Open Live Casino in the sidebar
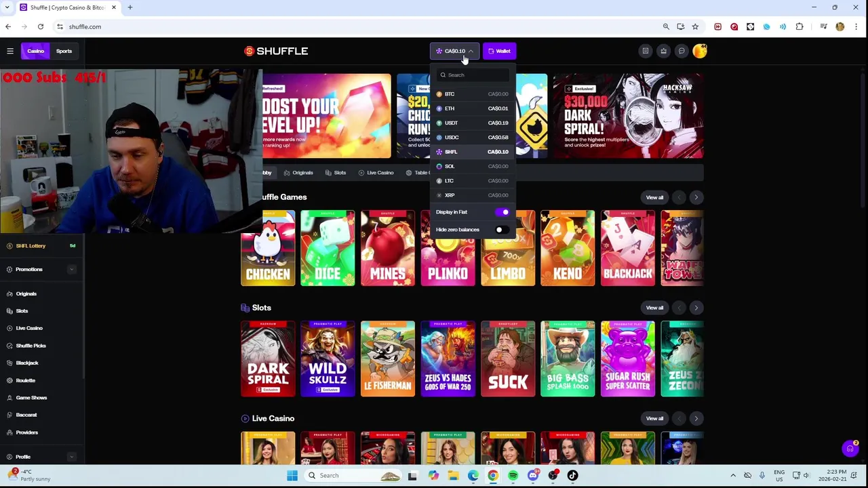The image size is (868, 488). 28,328
